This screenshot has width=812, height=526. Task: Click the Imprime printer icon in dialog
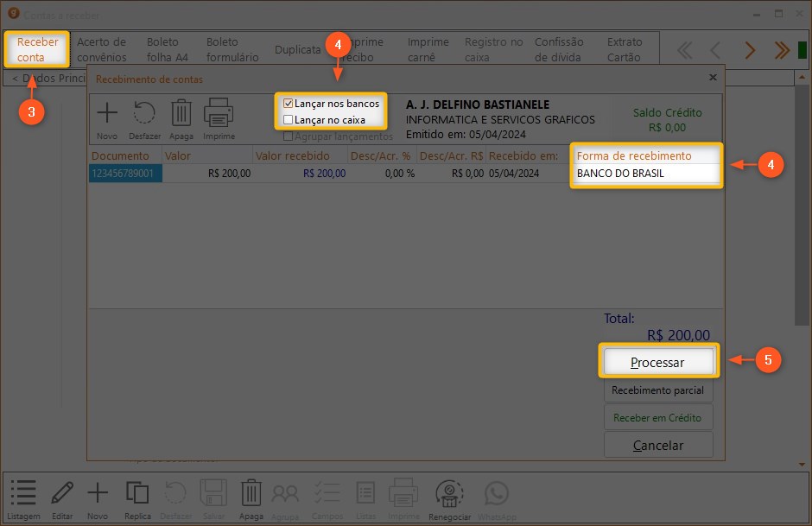pyautogui.click(x=219, y=117)
